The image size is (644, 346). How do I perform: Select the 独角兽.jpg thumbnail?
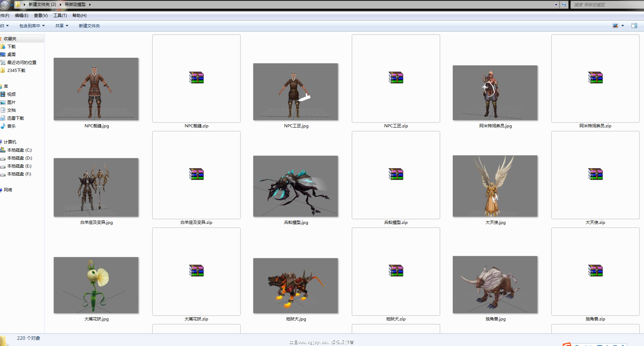495,285
